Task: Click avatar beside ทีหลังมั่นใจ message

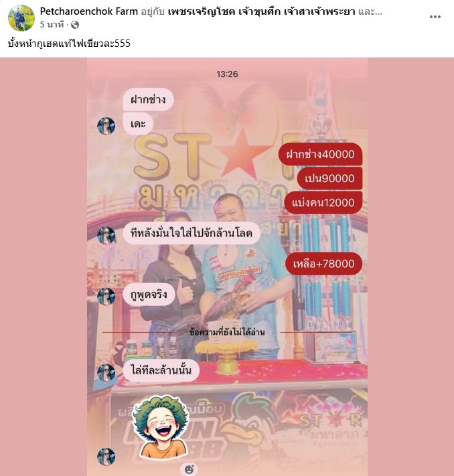Action: pos(106,235)
